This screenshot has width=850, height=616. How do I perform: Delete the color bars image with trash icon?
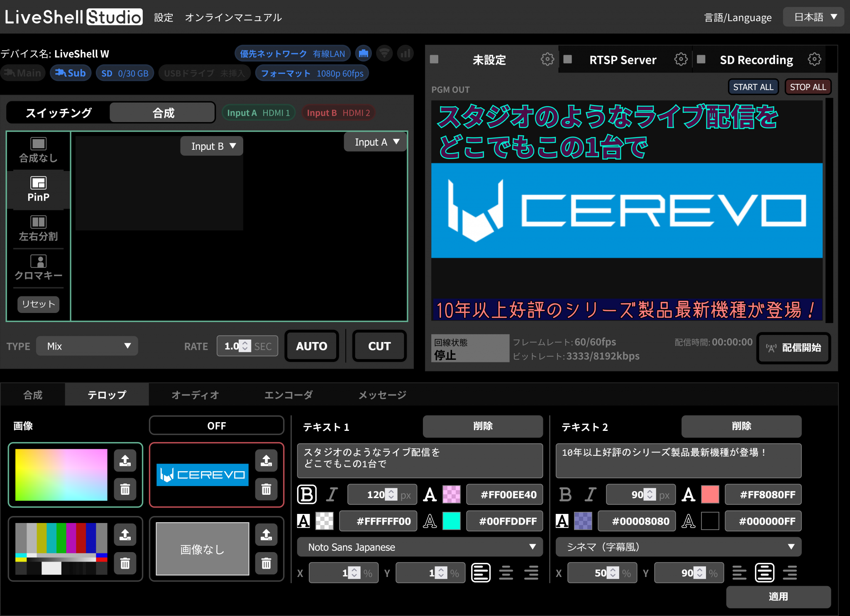point(125,563)
